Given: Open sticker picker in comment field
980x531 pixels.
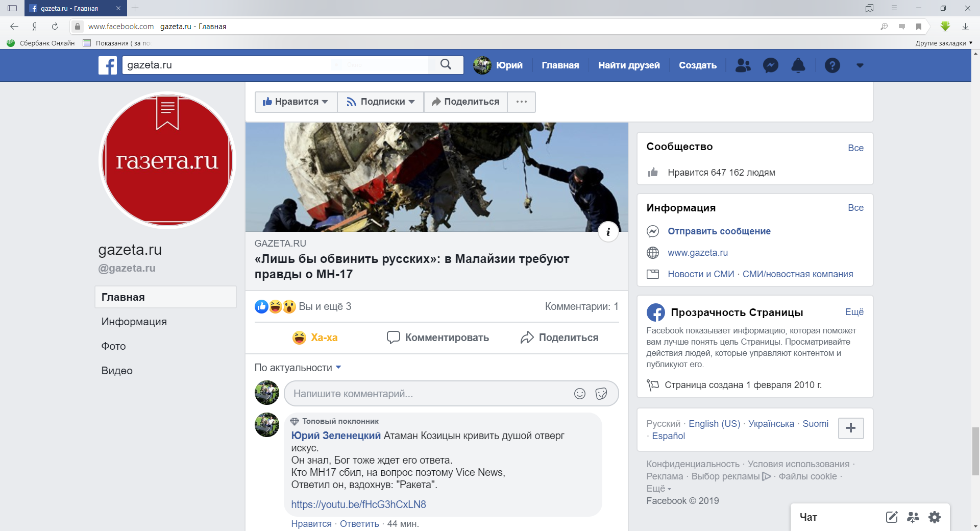Looking at the screenshot, I should click(601, 394).
